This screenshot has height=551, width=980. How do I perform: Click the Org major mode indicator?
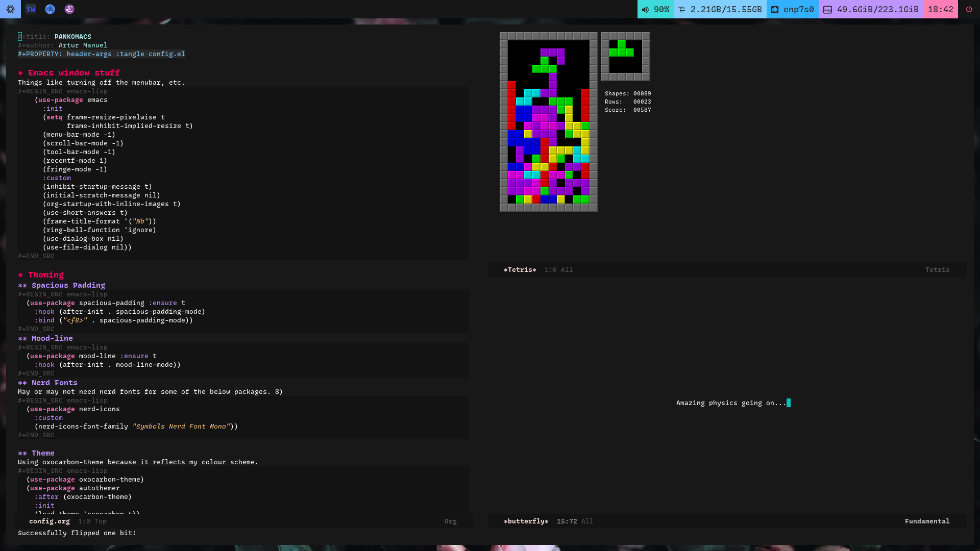point(450,521)
